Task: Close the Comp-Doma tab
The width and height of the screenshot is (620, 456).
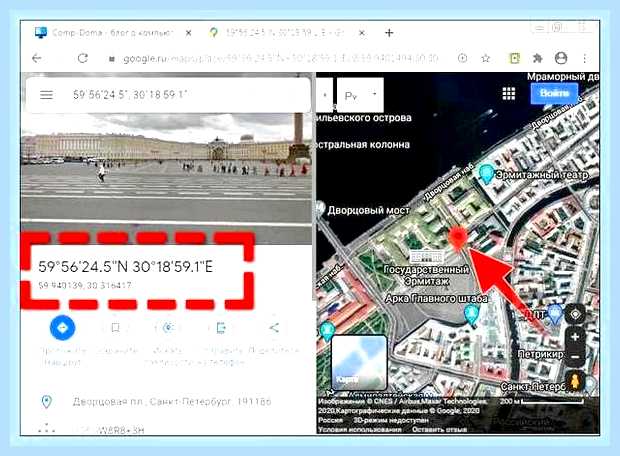Action: click(x=189, y=33)
